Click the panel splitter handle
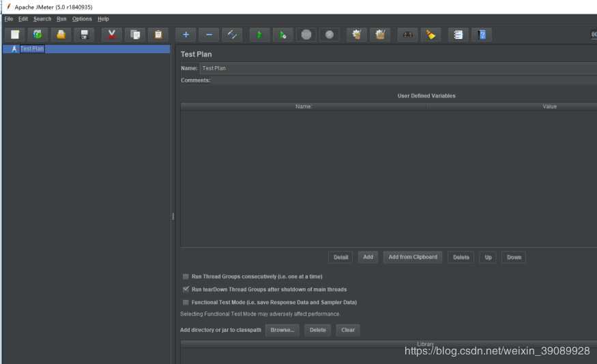 pyautogui.click(x=173, y=216)
